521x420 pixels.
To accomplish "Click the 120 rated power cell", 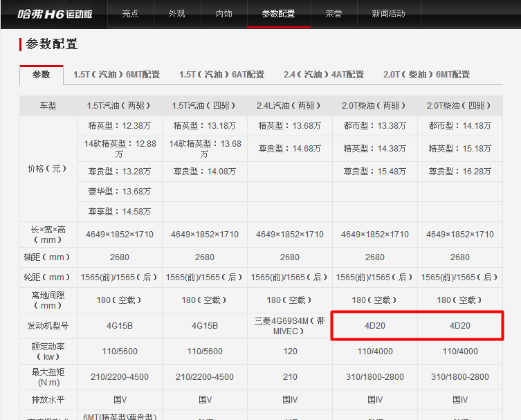I will click(290, 351).
